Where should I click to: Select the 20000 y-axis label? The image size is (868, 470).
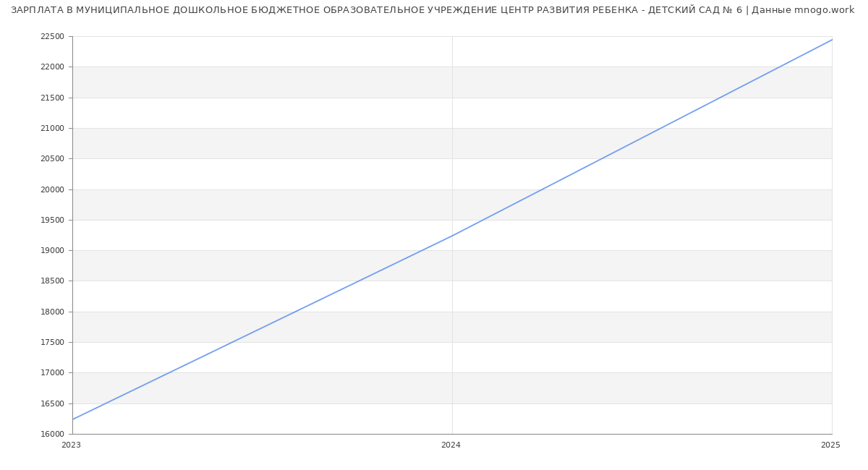pyautogui.click(x=53, y=189)
